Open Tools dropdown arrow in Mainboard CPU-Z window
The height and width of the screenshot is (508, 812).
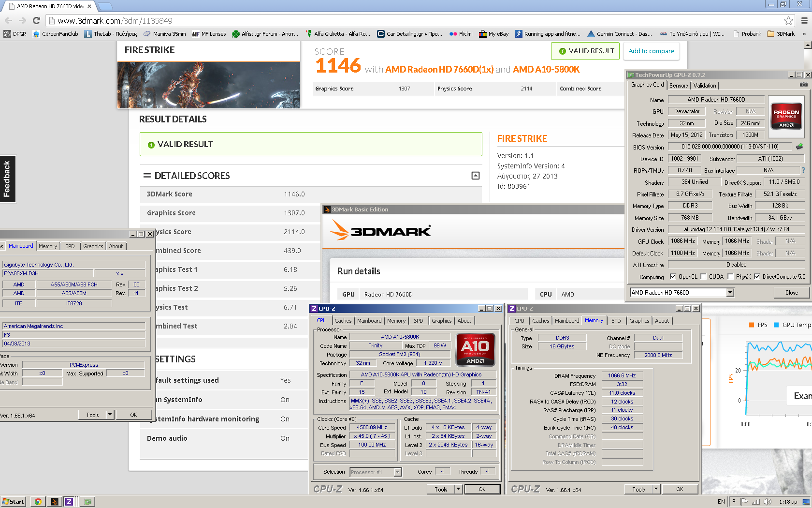[110, 415]
